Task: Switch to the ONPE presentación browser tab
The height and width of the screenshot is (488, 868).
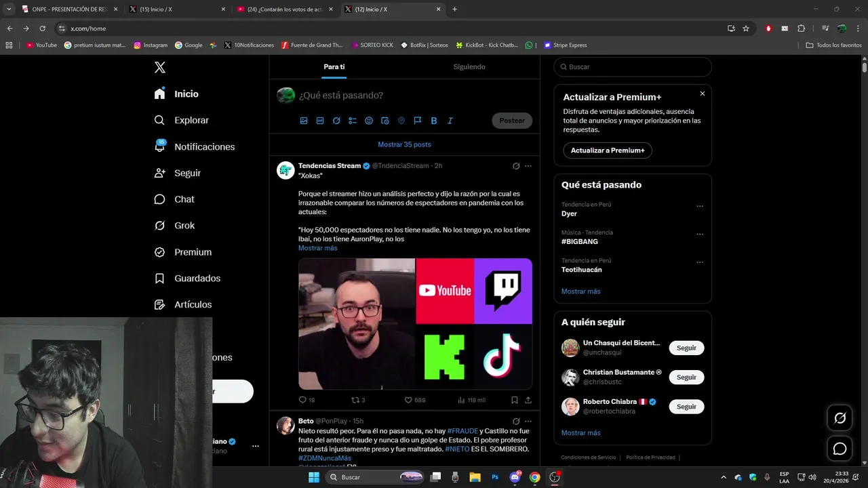Action: click(69, 9)
